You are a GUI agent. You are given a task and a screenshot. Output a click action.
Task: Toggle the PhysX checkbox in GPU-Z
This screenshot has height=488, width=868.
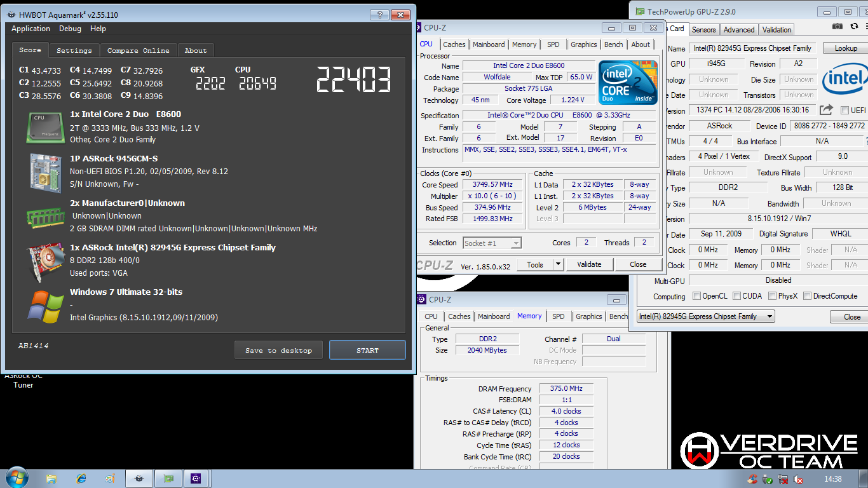[x=773, y=296]
